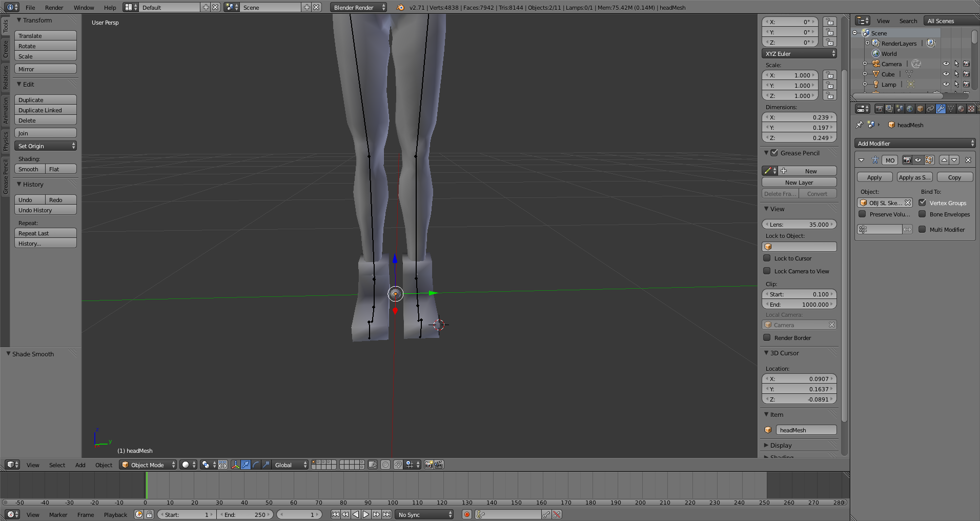Toggle the 3D manipulator axis icon
The width and height of the screenshot is (980, 521).
click(235, 465)
